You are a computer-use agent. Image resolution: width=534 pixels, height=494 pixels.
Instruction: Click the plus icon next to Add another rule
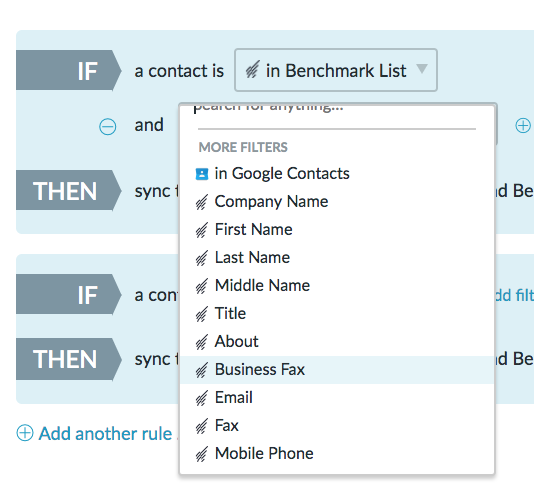point(25,433)
